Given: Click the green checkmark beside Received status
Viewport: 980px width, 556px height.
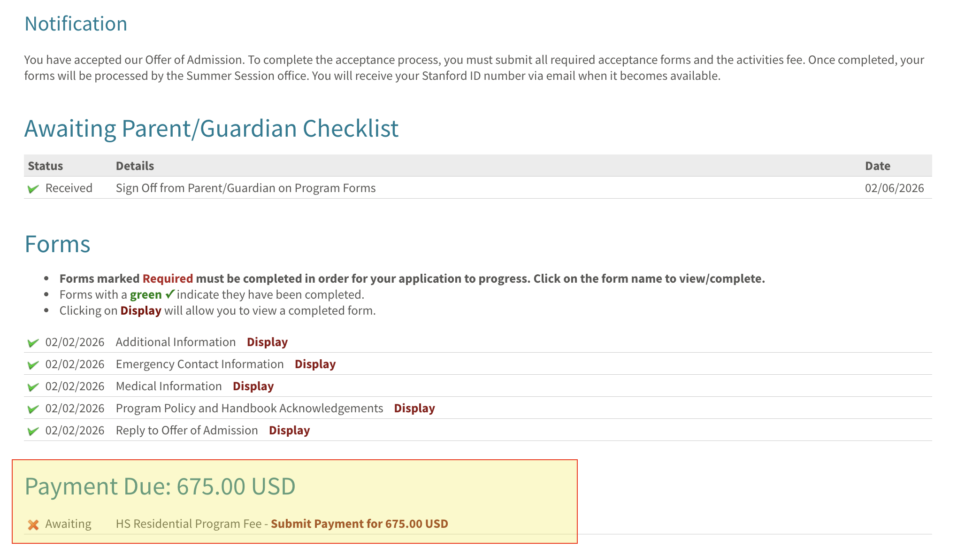Looking at the screenshot, I should tap(33, 189).
